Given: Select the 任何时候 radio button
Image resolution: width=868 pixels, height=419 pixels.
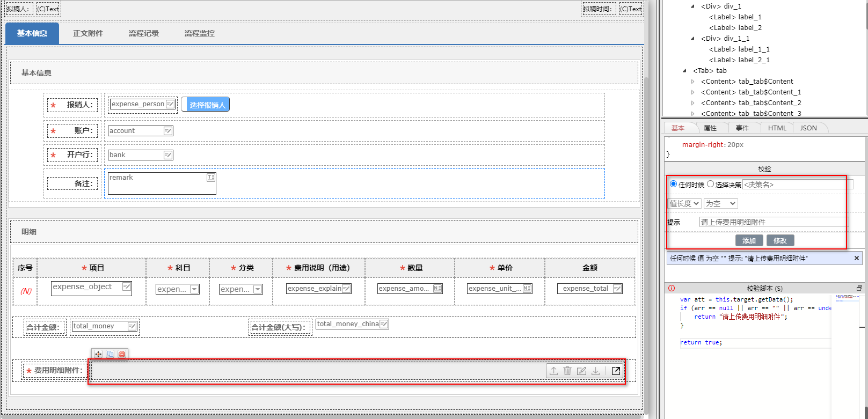Looking at the screenshot, I should coord(673,184).
